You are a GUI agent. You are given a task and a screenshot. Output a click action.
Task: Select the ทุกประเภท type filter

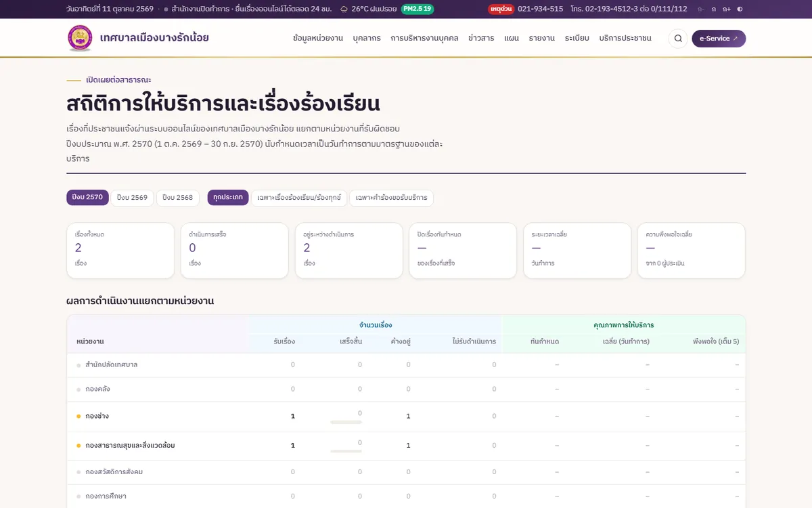tap(228, 198)
